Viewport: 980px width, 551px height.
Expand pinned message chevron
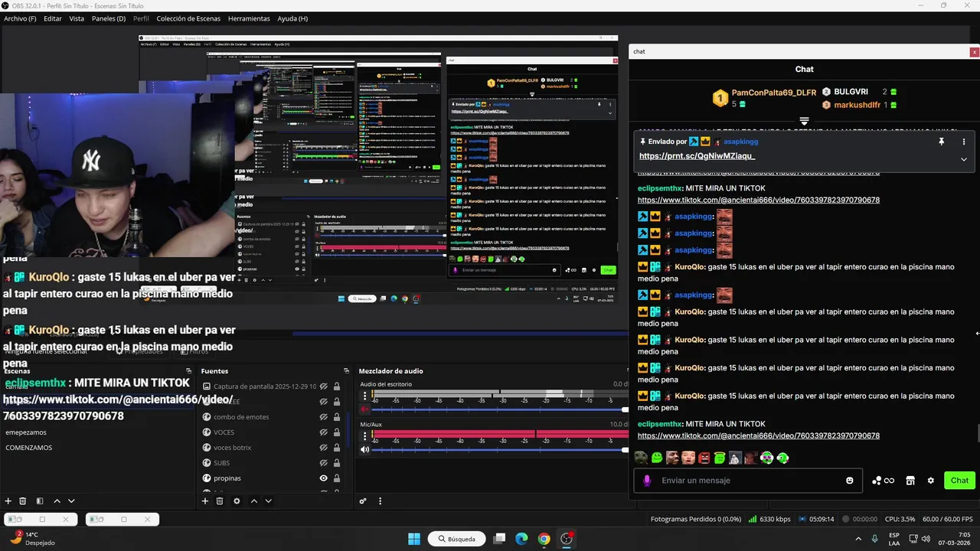coord(964,159)
